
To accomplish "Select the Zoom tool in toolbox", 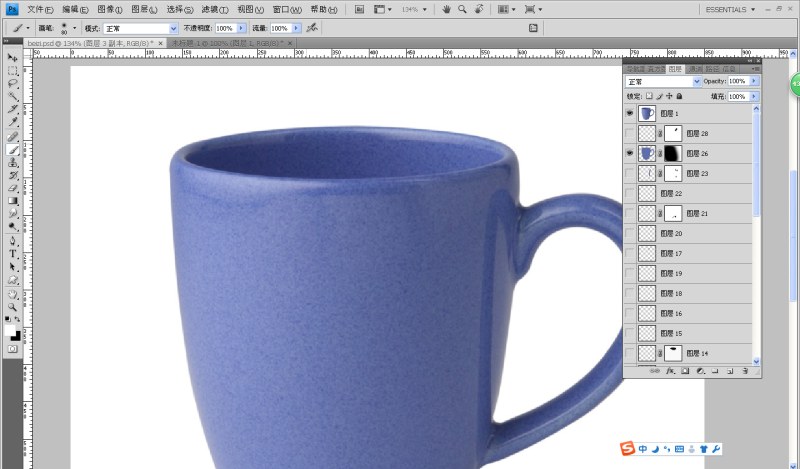I will coord(13,307).
